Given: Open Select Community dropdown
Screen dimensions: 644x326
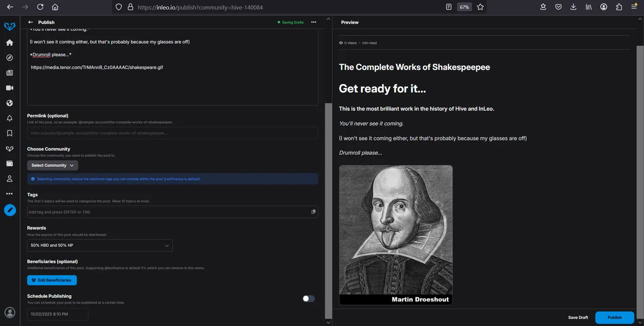Looking at the screenshot, I should 52,165.
